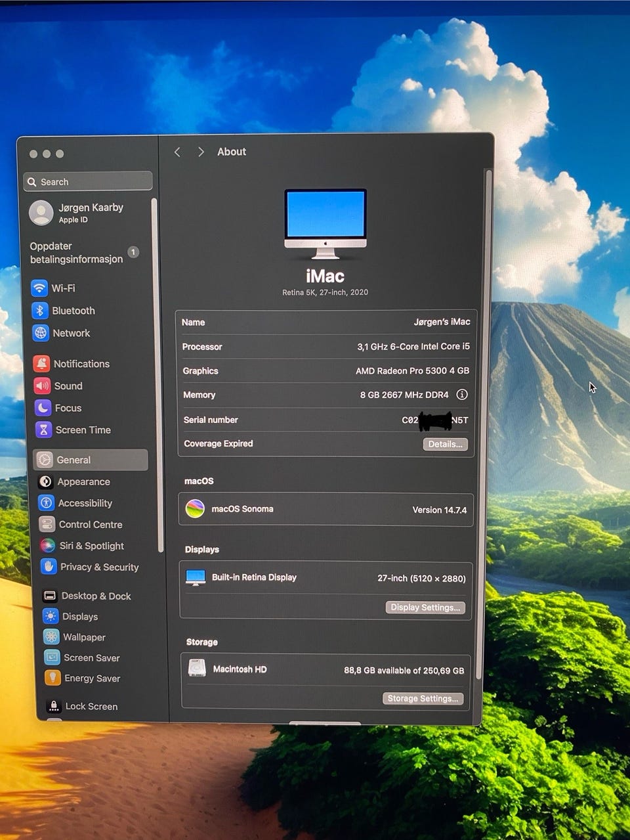Click the computer name Jørgen's iMac
This screenshot has height=840, width=630.
click(x=442, y=322)
